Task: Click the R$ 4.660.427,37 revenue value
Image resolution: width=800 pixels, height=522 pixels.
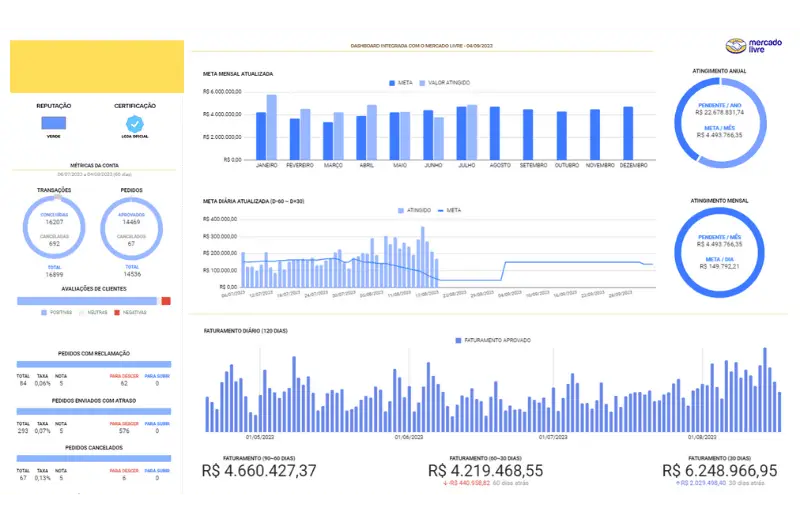Action: pyautogui.click(x=259, y=470)
